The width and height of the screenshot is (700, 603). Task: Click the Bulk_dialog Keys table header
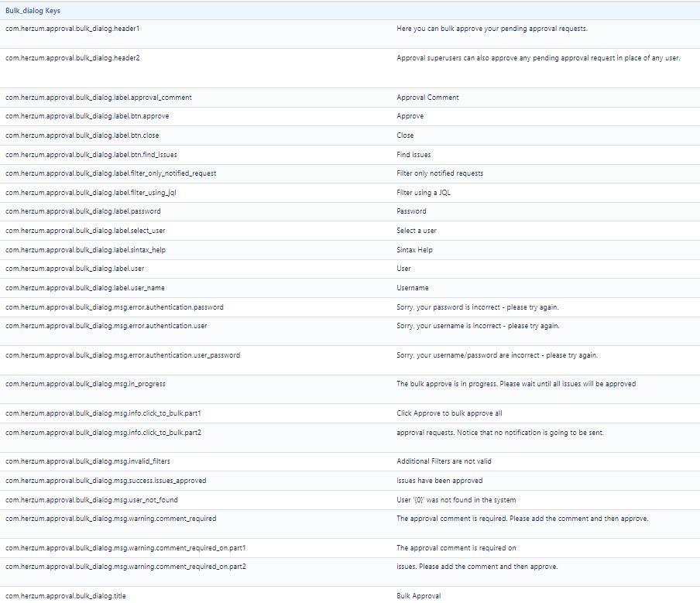coord(33,11)
